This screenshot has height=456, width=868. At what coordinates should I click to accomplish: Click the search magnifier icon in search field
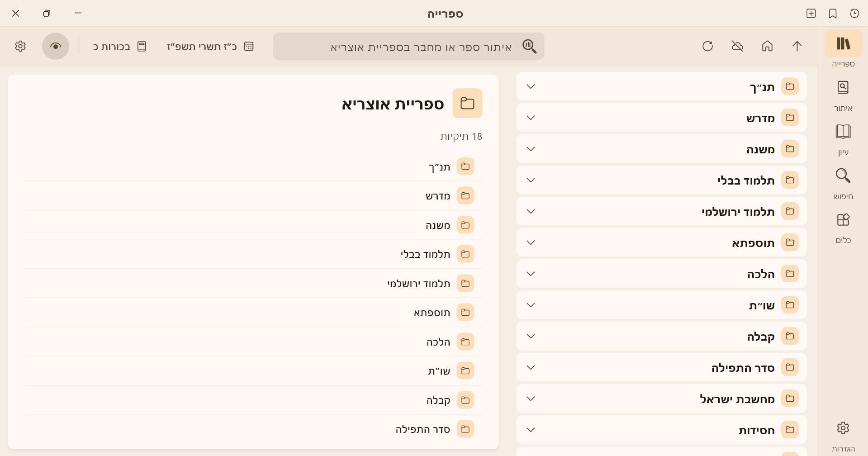[x=529, y=46]
